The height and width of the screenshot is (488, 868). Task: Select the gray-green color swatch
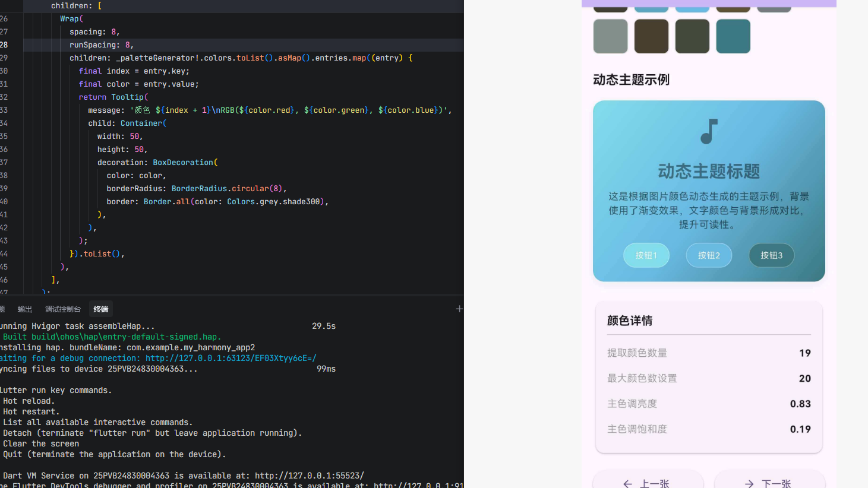pos(610,36)
